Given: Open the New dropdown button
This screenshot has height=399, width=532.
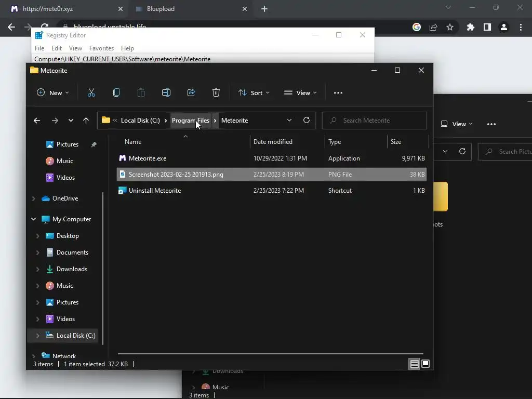Looking at the screenshot, I should coord(53,92).
